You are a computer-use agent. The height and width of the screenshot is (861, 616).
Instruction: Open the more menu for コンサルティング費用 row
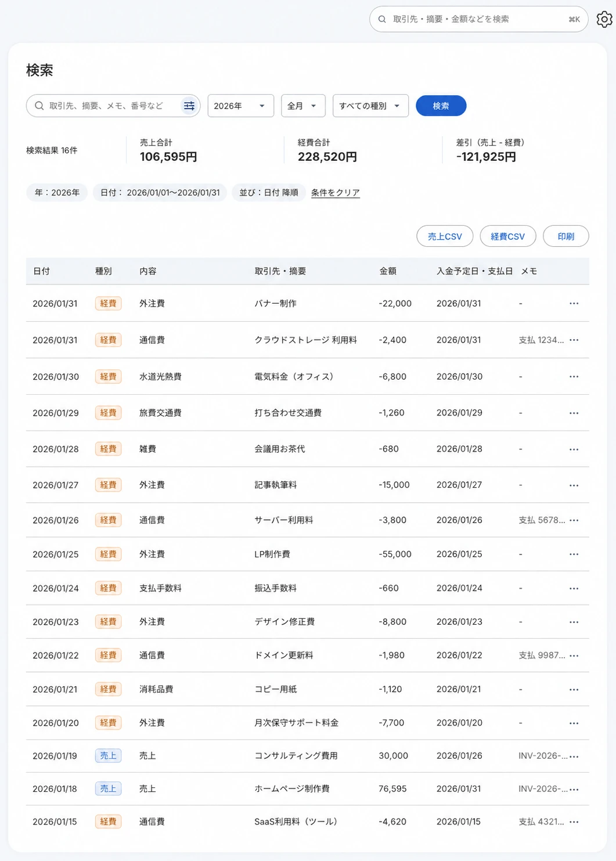point(574,756)
